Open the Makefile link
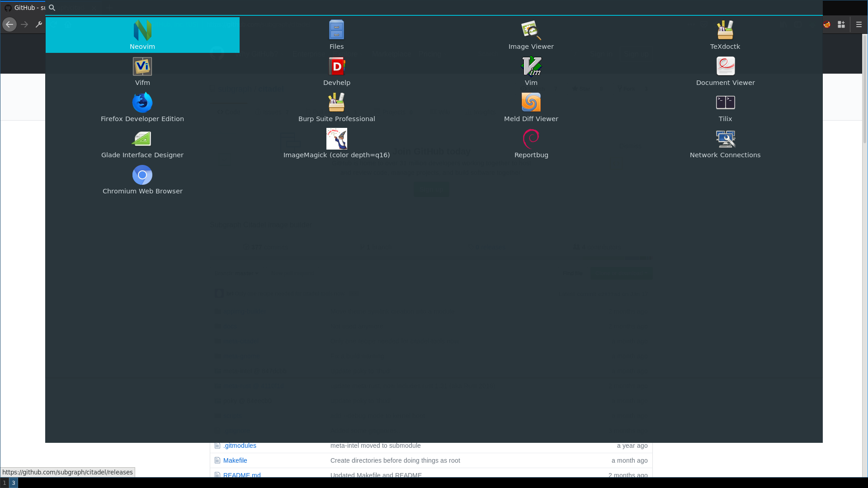 [235, 460]
